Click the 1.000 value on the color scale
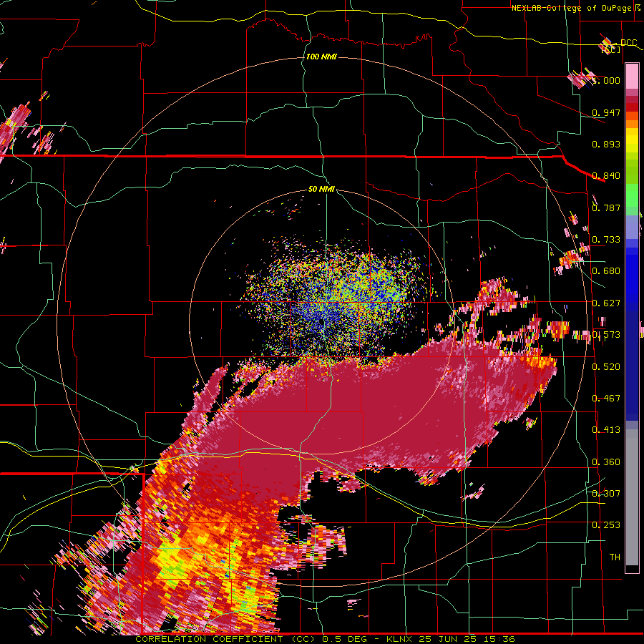Viewport: 644px width, 644px height. [x=606, y=81]
